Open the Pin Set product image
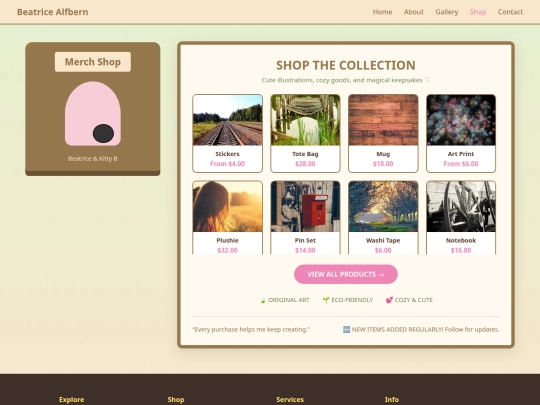The image size is (540, 405). pyautogui.click(x=305, y=206)
